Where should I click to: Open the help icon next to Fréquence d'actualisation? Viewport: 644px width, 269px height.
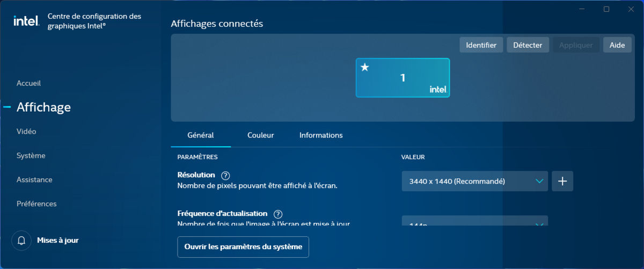coord(278,214)
